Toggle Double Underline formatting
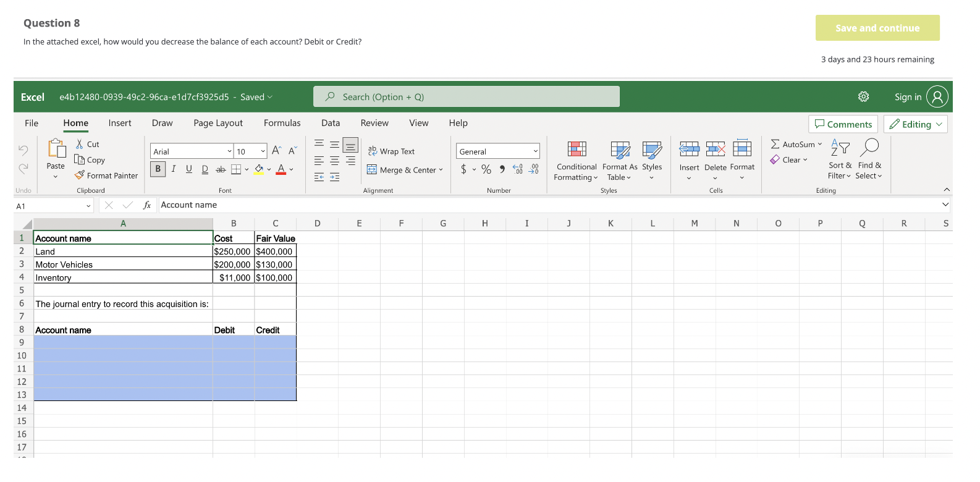Screen dimensions: 980x482 tap(205, 169)
